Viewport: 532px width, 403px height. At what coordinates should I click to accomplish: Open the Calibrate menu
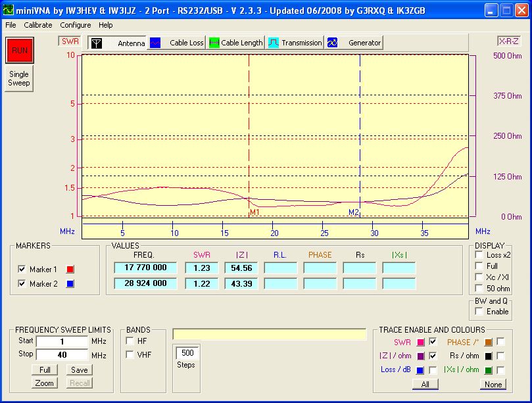(x=38, y=25)
